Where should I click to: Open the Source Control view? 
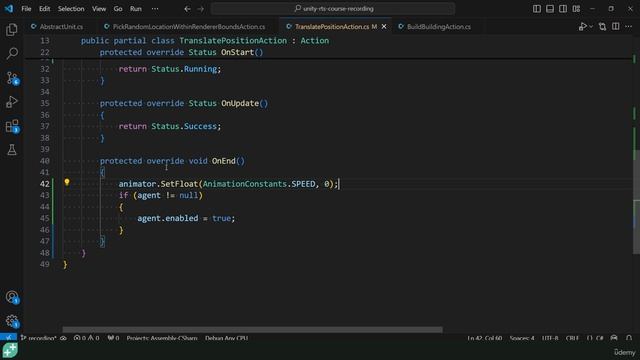(12, 78)
